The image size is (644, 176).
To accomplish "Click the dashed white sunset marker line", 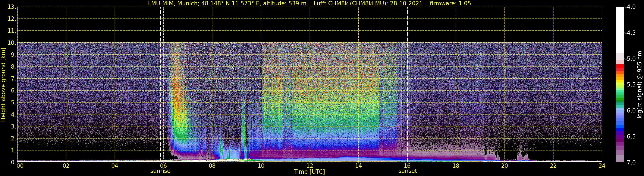I will point(408,85).
